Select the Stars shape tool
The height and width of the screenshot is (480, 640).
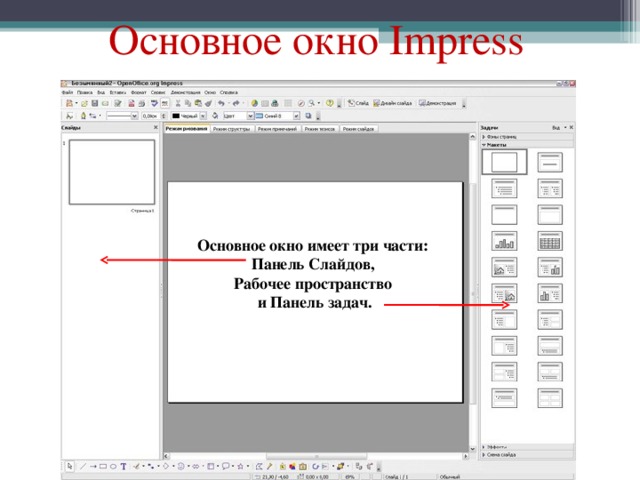click(240, 466)
